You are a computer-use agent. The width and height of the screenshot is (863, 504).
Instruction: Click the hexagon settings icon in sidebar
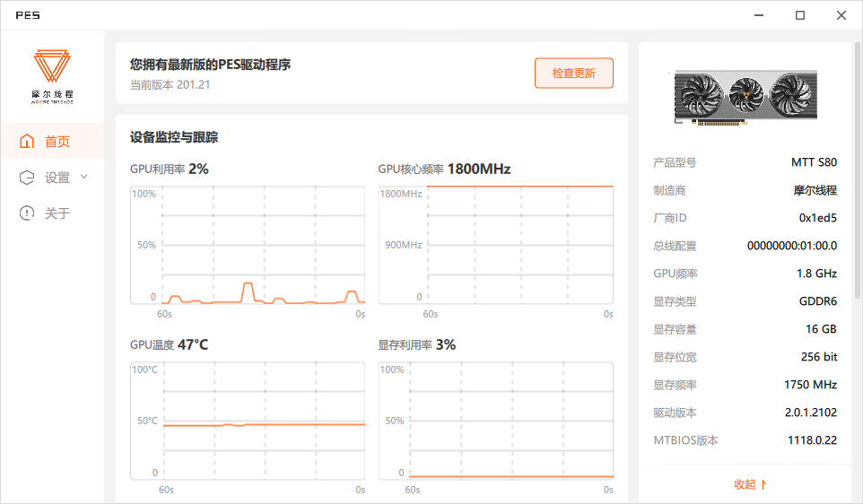27,178
